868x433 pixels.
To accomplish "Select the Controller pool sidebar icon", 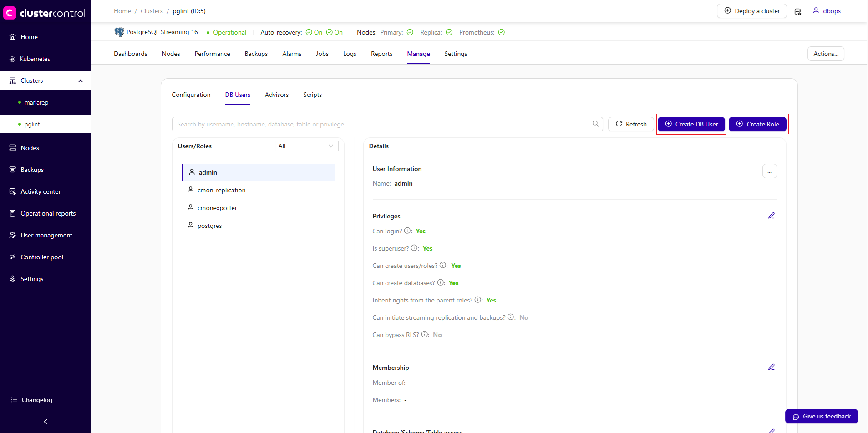I will pos(13,257).
